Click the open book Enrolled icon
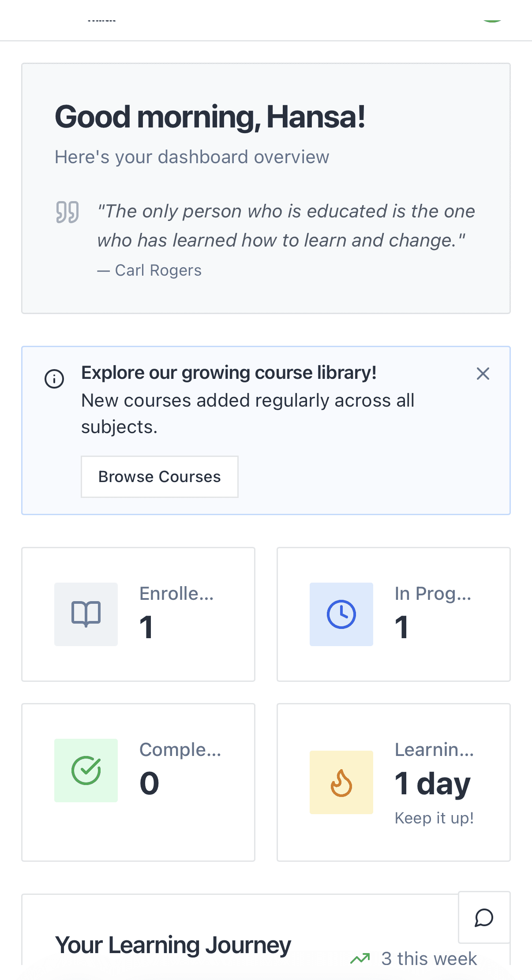 tap(86, 614)
